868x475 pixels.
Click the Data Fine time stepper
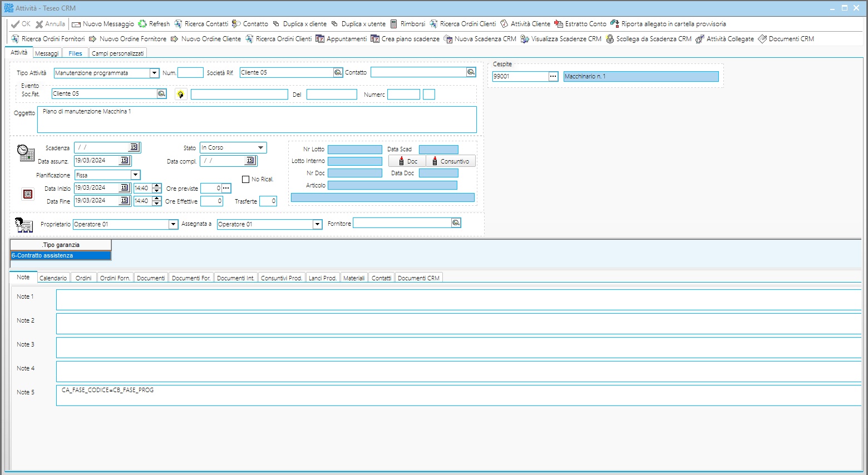coord(157,201)
